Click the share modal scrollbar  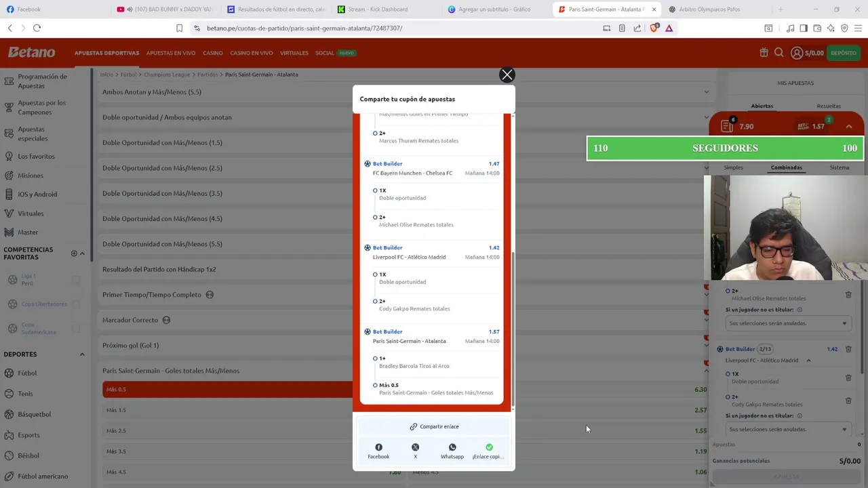513,329
